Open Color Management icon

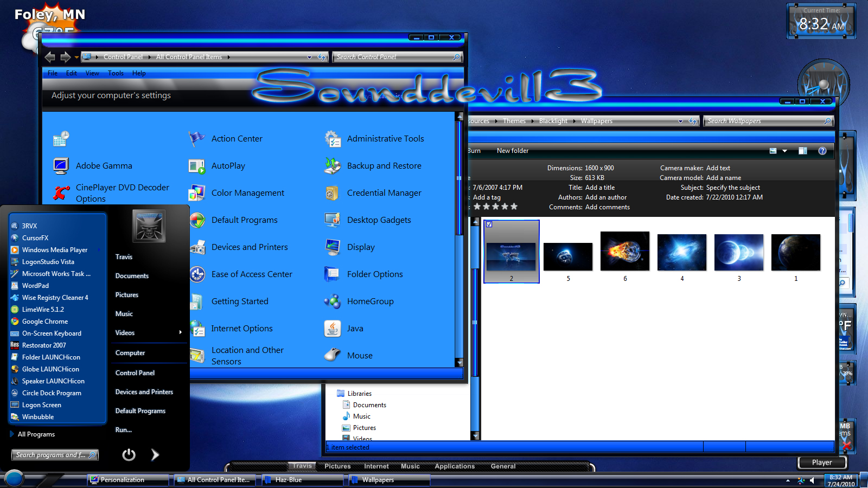(x=196, y=193)
